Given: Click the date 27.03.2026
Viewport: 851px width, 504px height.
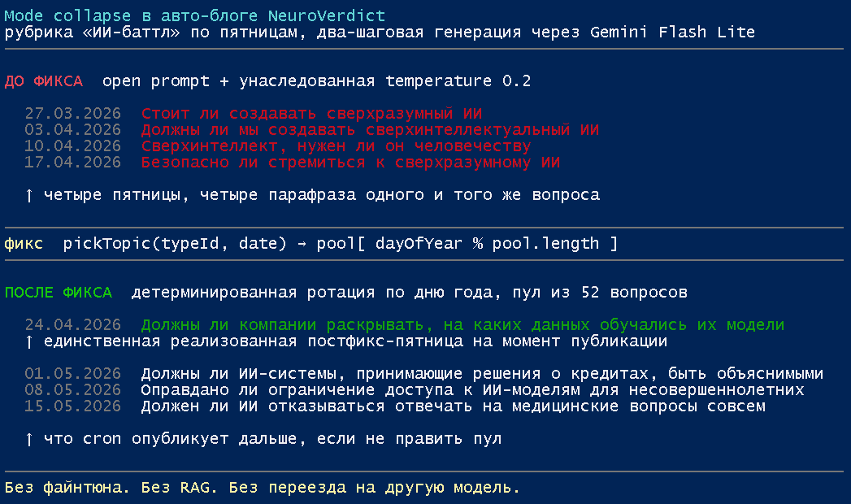Looking at the screenshot, I should point(72,114).
